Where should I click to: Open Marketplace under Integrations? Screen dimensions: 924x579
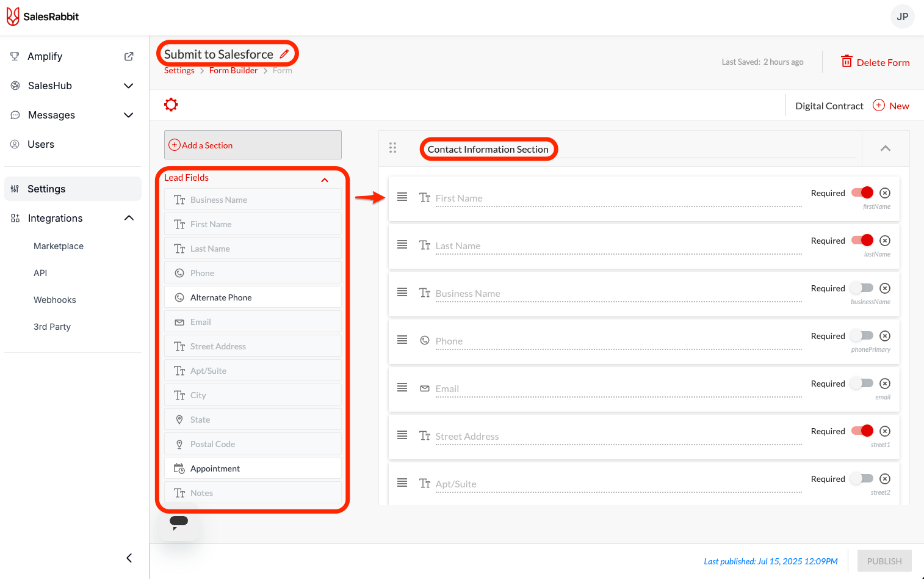[x=59, y=246]
